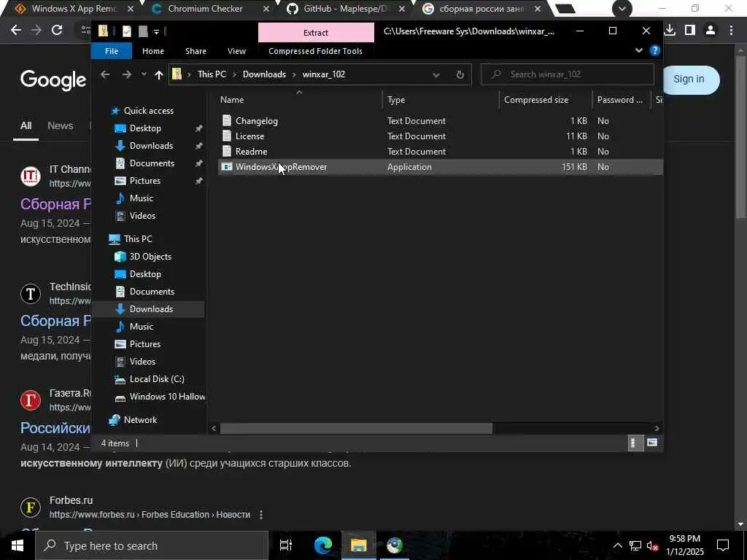Click the Properties quick access toolbar icon
This screenshot has width=747, height=560.
click(126, 31)
